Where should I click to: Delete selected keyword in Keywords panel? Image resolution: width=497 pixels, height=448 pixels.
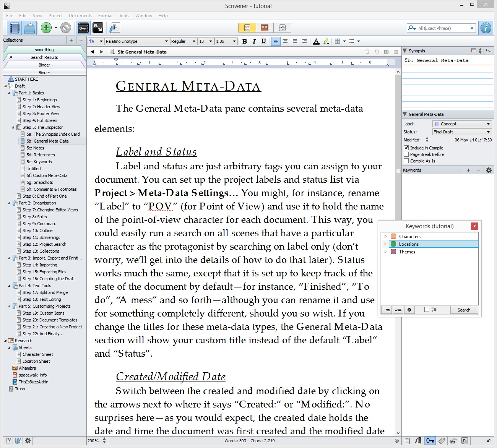(409, 310)
